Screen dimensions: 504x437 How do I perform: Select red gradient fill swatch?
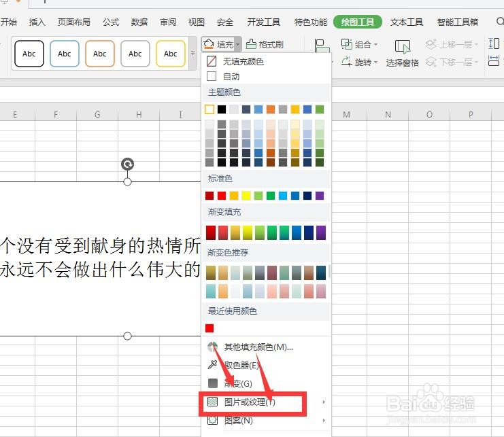[x=211, y=233]
